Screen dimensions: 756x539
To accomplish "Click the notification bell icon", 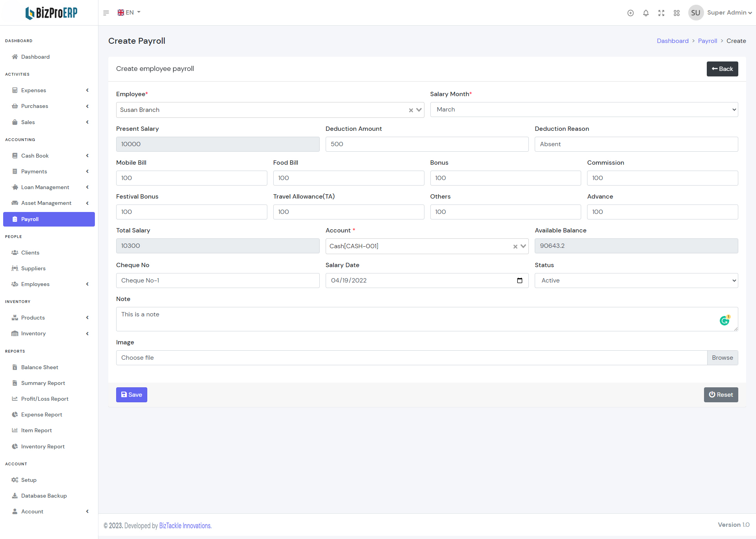I will click(x=646, y=13).
